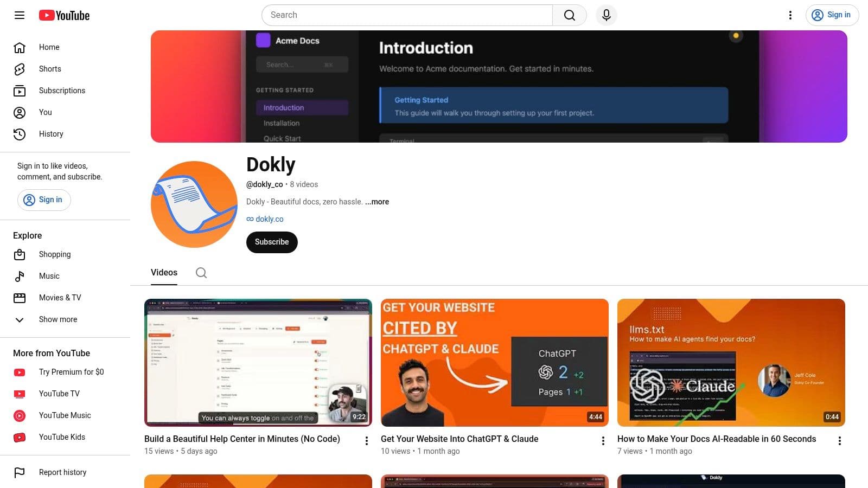Screen dimensions: 868x488
Task: Click the You profile icon
Action: [20, 112]
